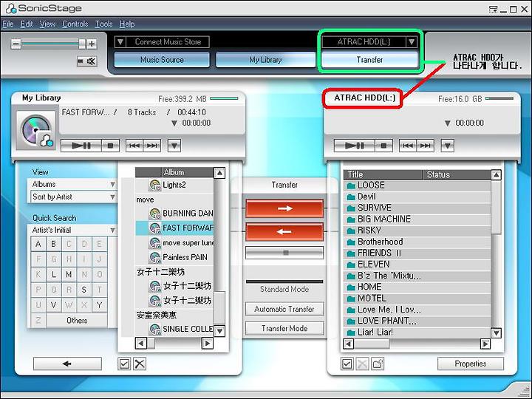Check all items in My Library list
The height and width of the screenshot is (399, 532).
(124, 364)
